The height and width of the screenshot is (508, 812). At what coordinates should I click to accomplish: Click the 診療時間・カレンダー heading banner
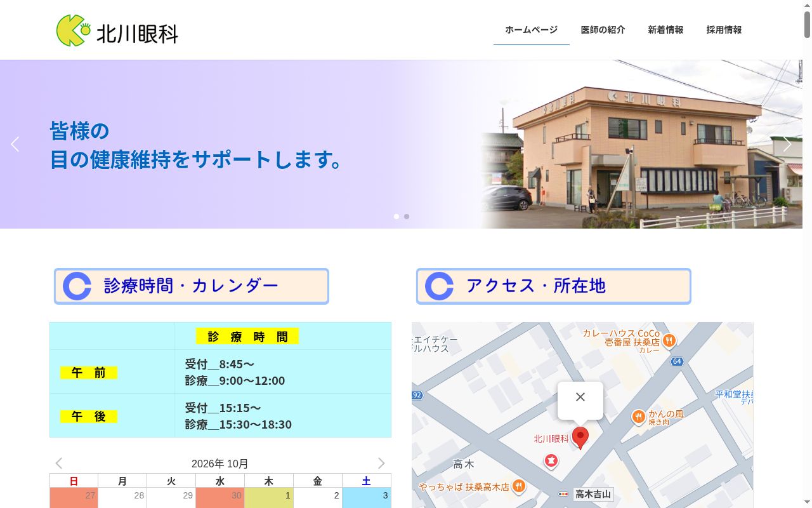pos(192,286)
